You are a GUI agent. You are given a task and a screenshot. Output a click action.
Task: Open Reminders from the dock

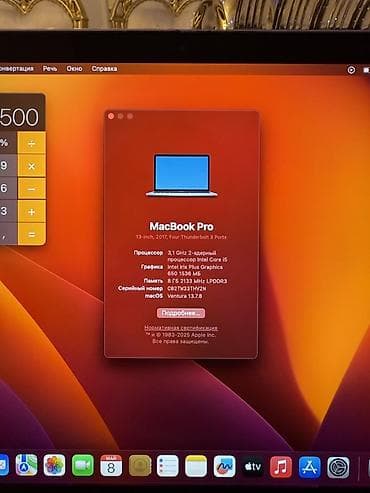[168, 465]
